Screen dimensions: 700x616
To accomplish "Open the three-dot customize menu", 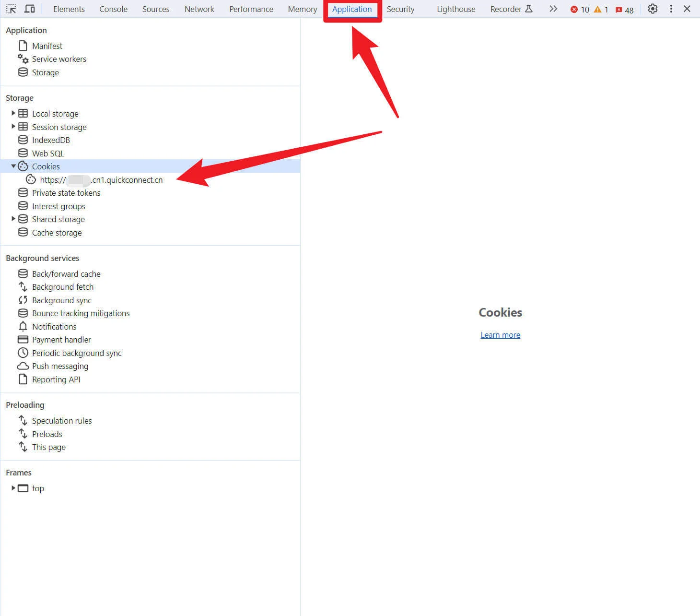I will click(671, 9).
